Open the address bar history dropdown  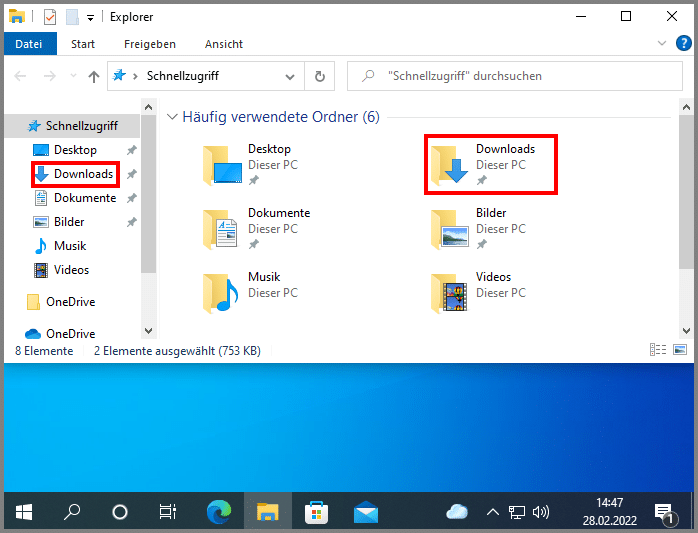tap(290, 76)
